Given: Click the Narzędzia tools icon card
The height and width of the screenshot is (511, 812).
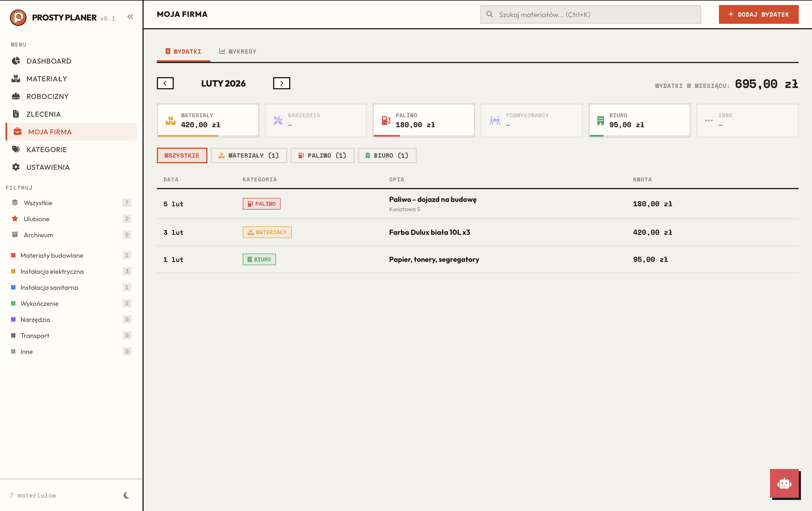Looking at the screenshot, I should click(x=278, y=121).
